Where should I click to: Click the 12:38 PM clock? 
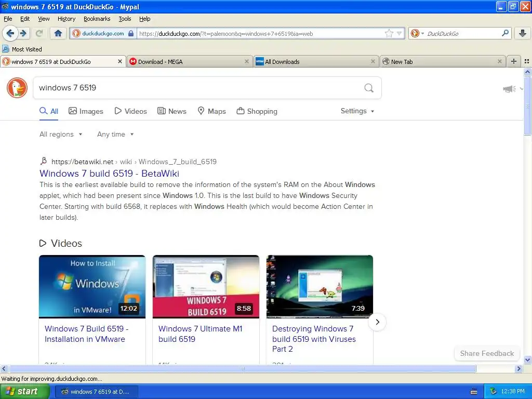[x=513, y=392]
